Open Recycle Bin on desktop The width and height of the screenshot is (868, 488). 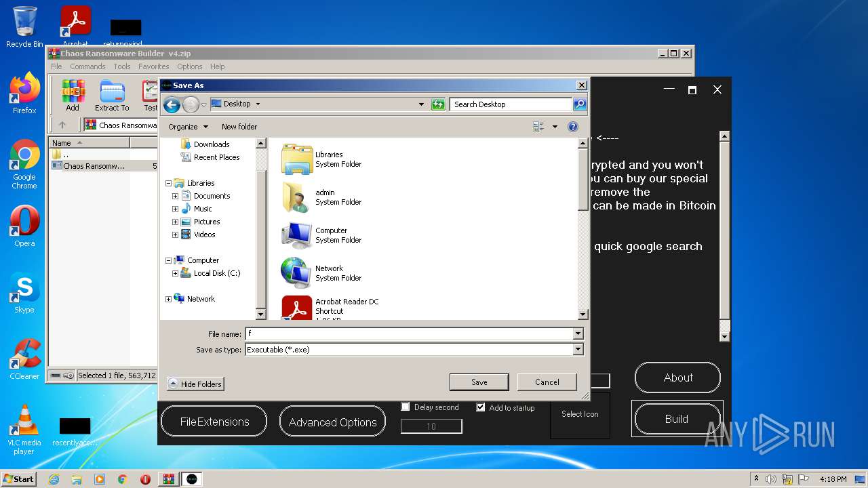(24, 27)
